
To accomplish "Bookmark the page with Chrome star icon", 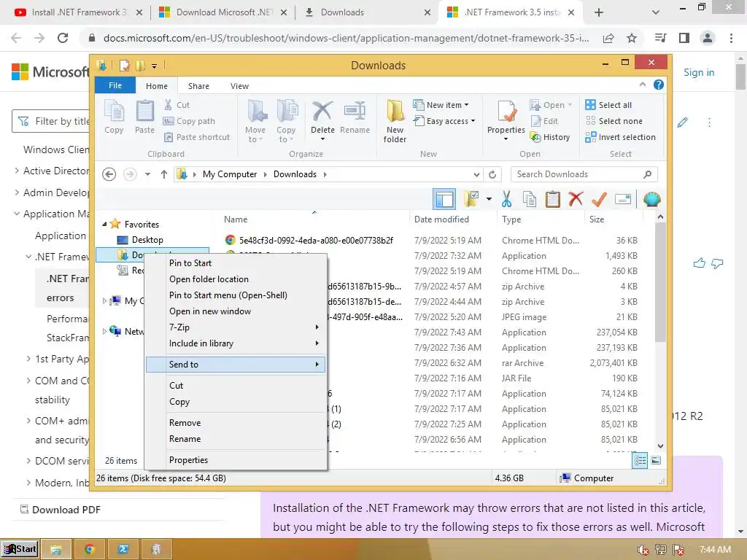I will click(x=632, y=38).
